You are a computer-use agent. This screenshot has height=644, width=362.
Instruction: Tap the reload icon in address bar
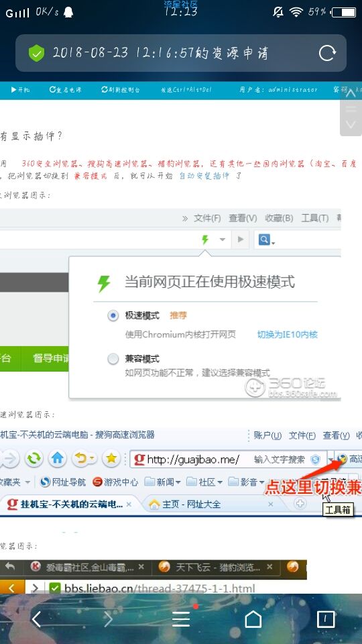click(x=328, y=53)
